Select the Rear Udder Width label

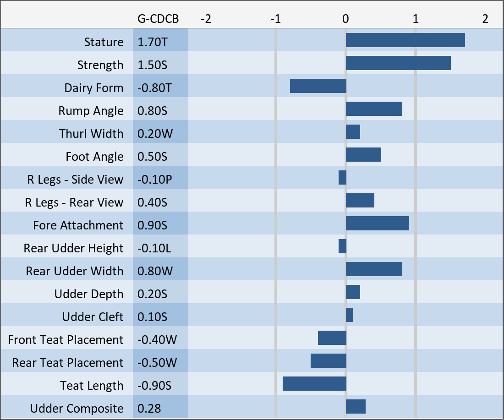click(74, 271)
